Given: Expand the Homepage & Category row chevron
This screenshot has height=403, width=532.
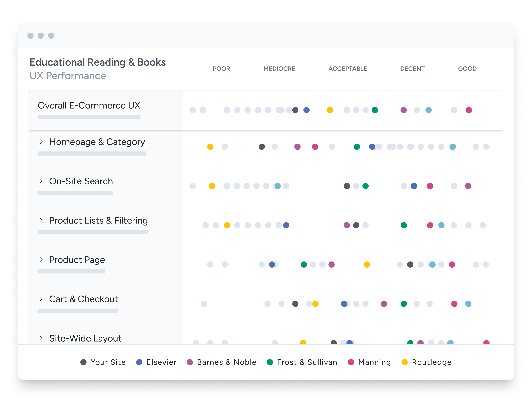Looking at the screenshot, I should coord(41,142).
